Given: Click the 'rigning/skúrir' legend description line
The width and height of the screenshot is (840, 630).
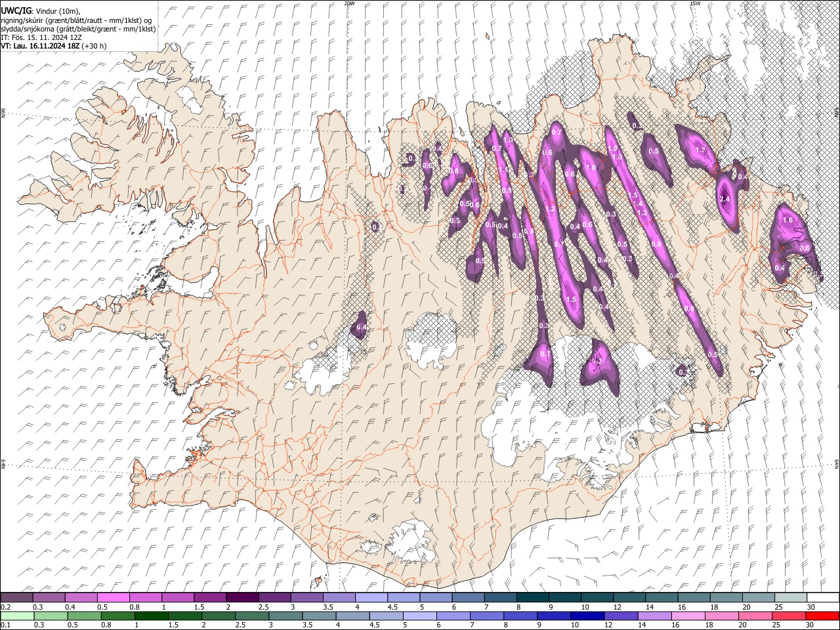Looking at the screenshot, I should tap(76, 20).
